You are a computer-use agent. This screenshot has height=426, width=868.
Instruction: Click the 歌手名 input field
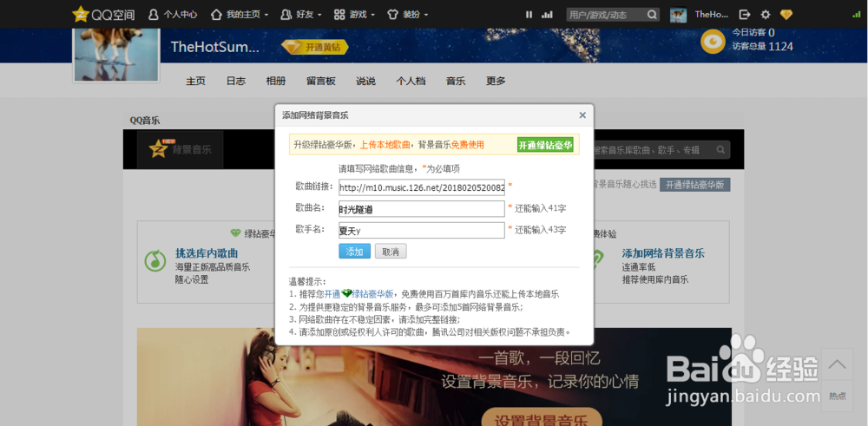[422, 230]
